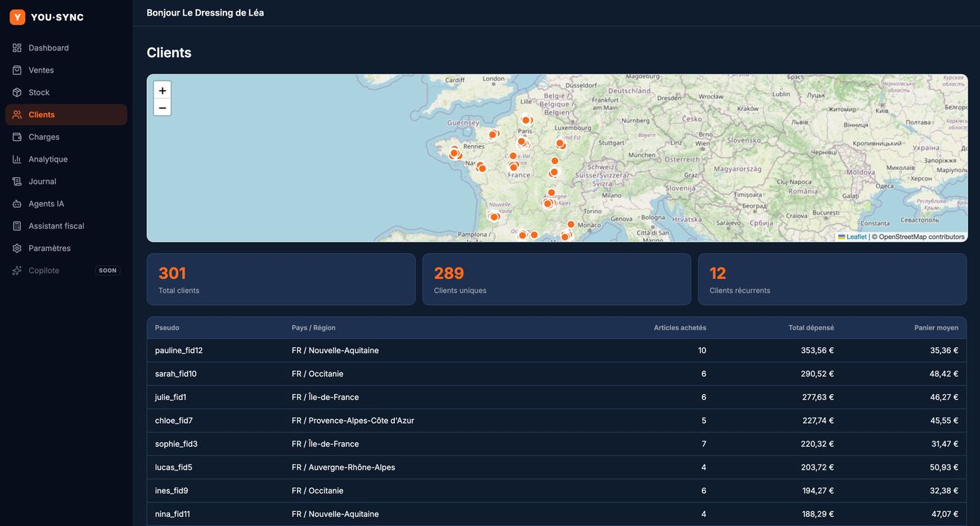Click the Bonjour Le Dressing de Léa greeting
The width and height of the screenshot is (980, 526).
[x=206, y=13]
